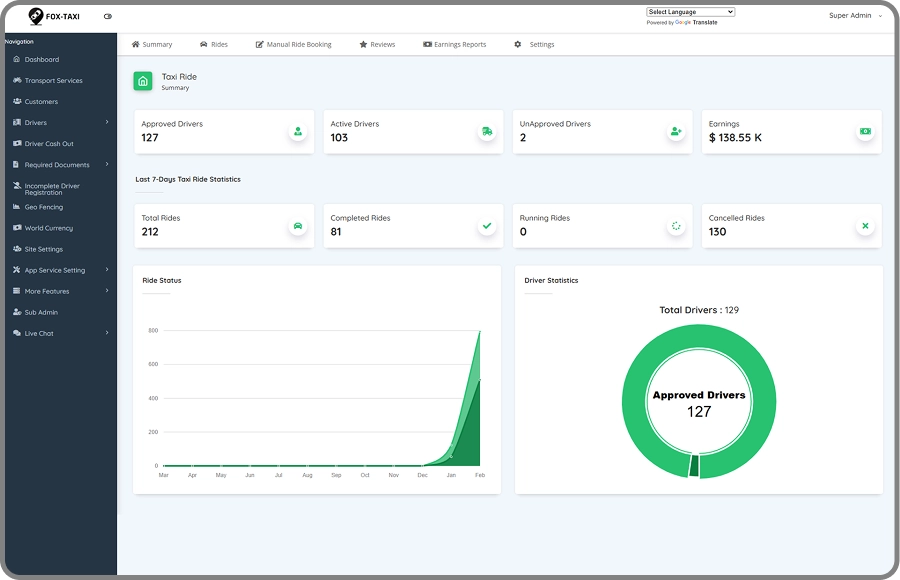The width and height of the screenshot is (900, 580).
Task: Open Geo Fencing in the sidebar
Action: pos(61,207)
